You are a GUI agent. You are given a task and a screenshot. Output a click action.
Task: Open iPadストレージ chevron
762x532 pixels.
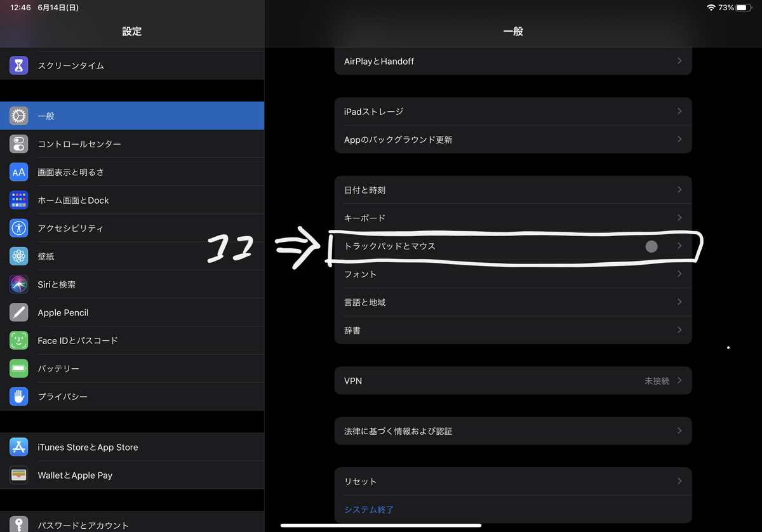pos(679,111)
